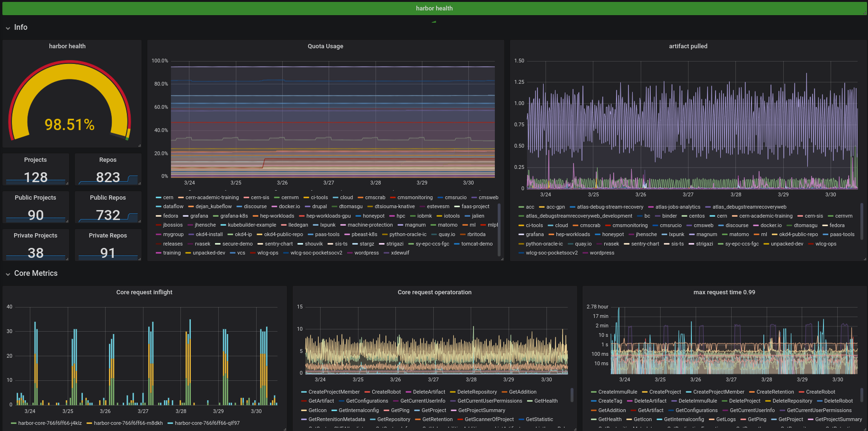The width and height of the screenshot is (868, 431).
Task: Click the Quota Usage legend scrollbar
Action: (499, 229)
